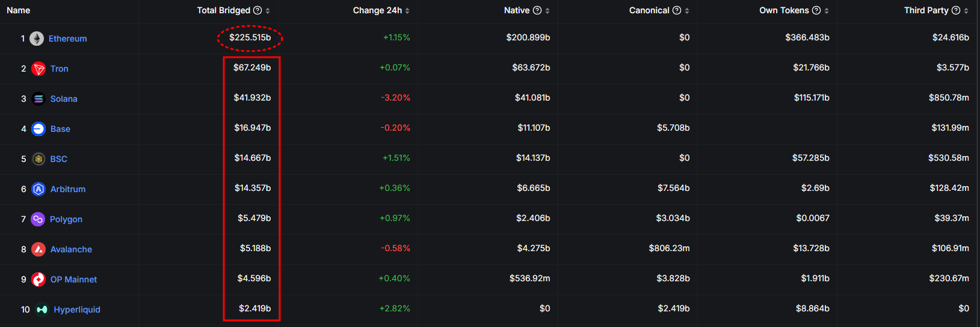The height and width of the screenshot is (327, 980).
Task: Click the OP Mainnet logo icon
Action: [x=39, y=279]
